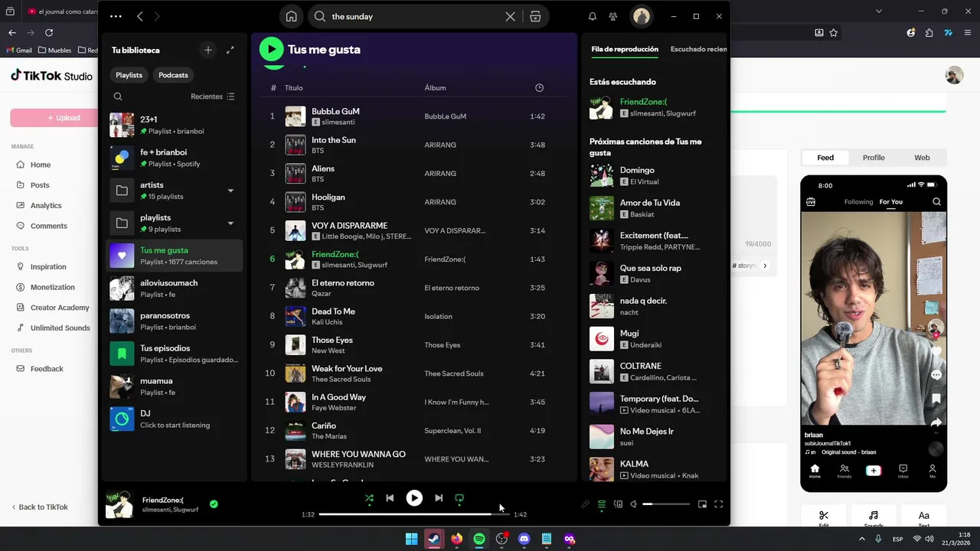Open Analytics in TikTok Studio sidebar
The height and width of the screenshot is (551, 980).
click(46, 205)
